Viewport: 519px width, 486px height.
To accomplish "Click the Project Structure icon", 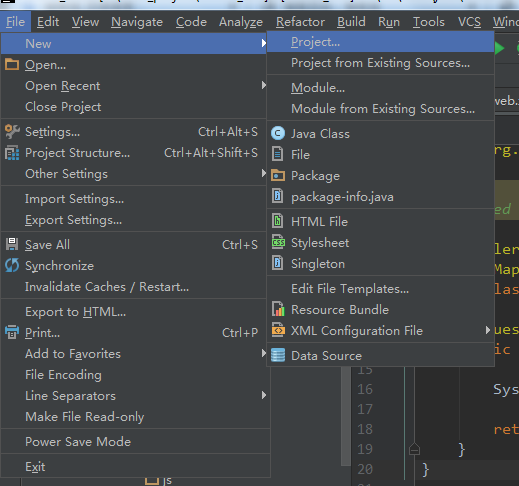I will 12,153.
